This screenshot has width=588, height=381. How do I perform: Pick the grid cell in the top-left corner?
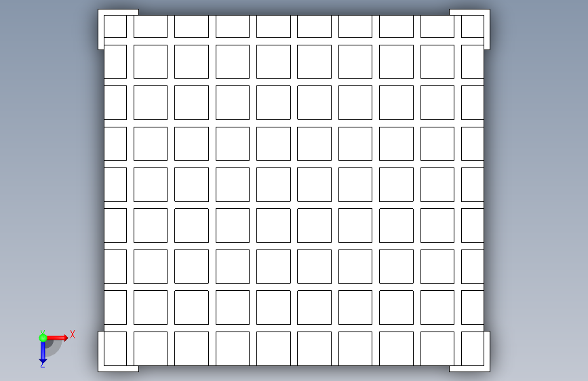tap(115, 26)
